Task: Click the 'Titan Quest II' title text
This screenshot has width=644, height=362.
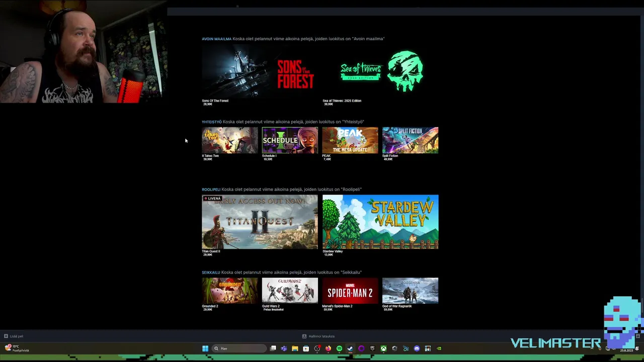Action: pyautogui.click(x=211, y=251)
